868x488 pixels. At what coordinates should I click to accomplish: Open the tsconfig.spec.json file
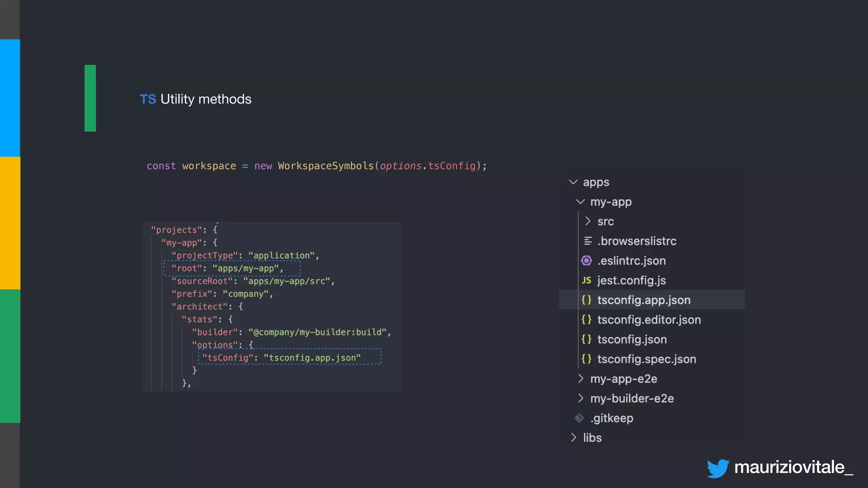tap(647, 359)
